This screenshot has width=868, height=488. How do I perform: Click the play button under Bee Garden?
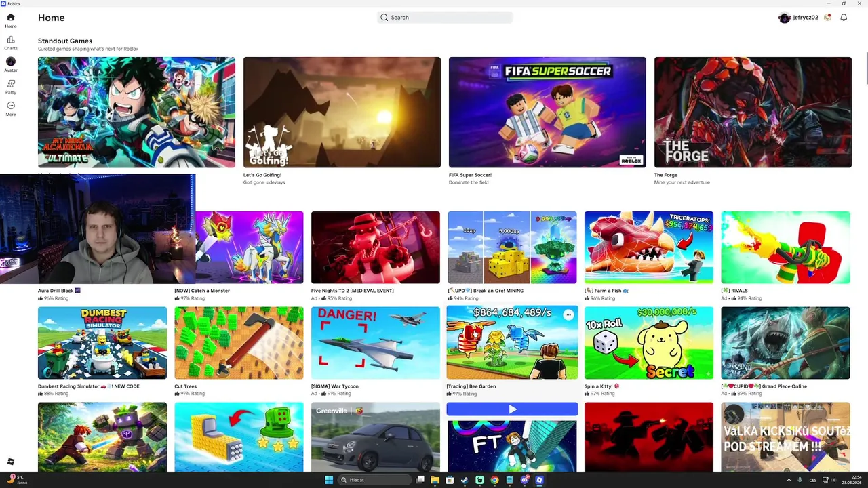pyautogui.click(x=512, y=409)
